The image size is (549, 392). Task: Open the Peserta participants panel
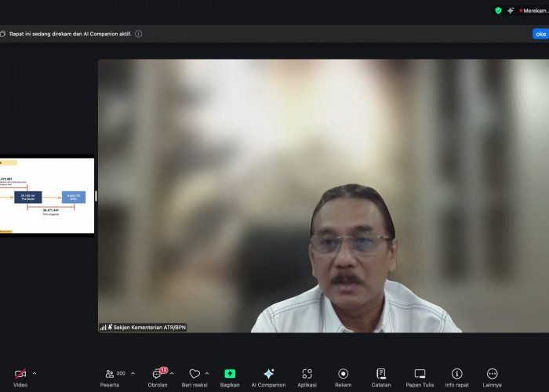pos(111,374)
